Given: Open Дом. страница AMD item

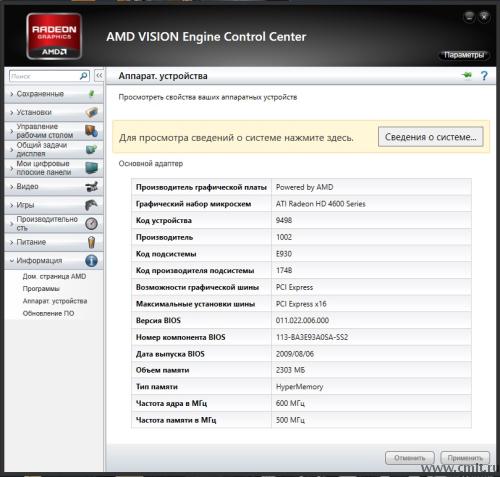Looking at the screenshot, I should coord(54,276).
